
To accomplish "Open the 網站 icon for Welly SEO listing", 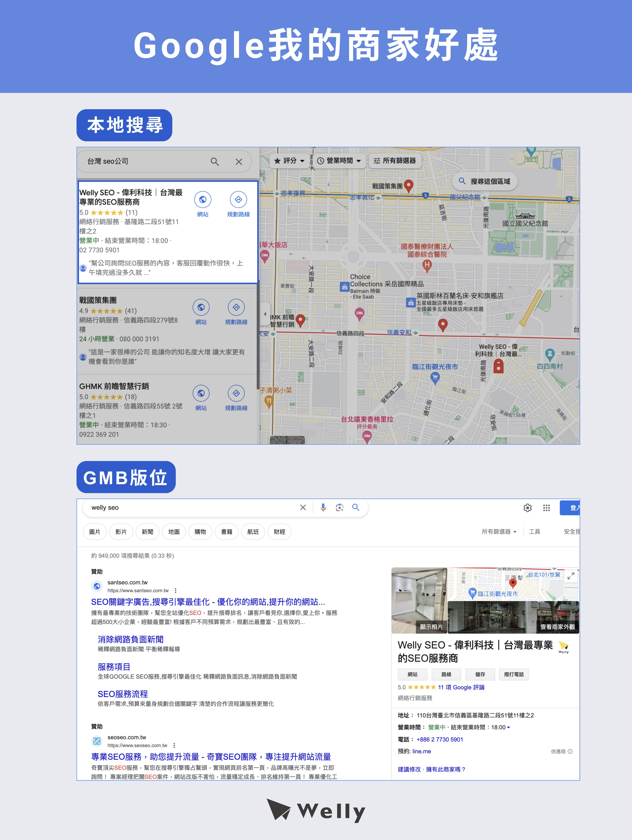I will pyautogui.click(x=203, y=199).
